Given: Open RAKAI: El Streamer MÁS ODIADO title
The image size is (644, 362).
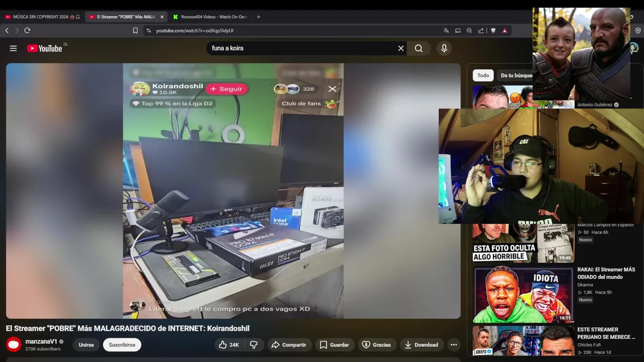Looking at the screenshot, I should (x=606, y=273).
